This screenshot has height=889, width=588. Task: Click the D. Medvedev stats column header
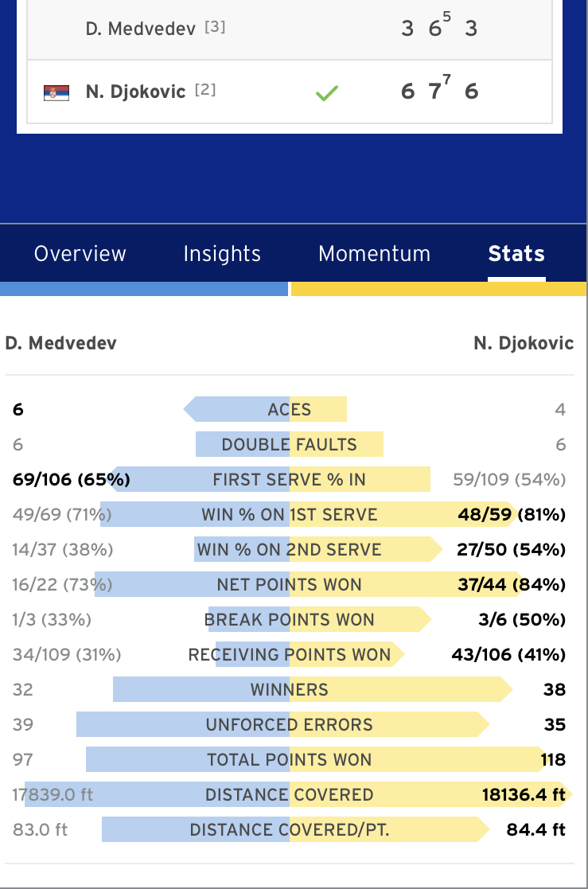[x=60, y=343]
